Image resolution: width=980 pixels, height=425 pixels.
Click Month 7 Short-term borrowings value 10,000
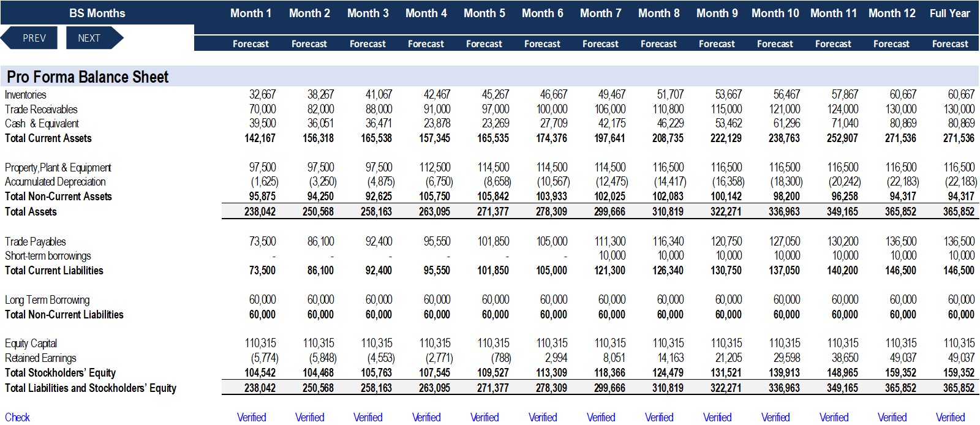click(612, 255)
